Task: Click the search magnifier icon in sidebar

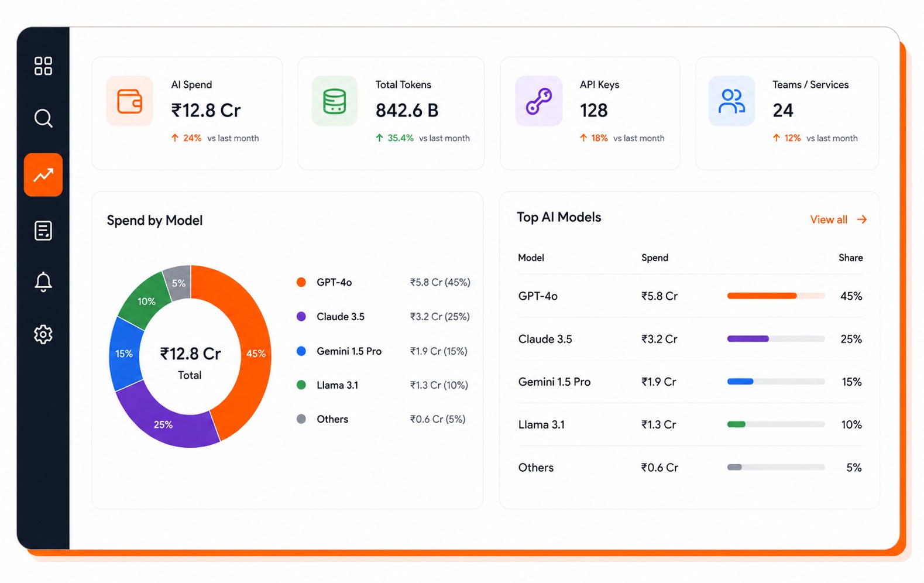Action: [43, 118]
